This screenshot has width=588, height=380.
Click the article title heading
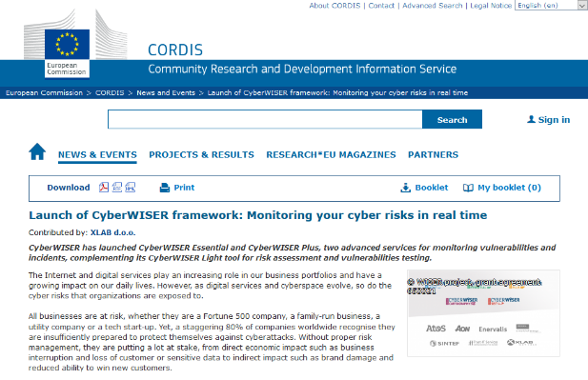(x=258, y=215)
